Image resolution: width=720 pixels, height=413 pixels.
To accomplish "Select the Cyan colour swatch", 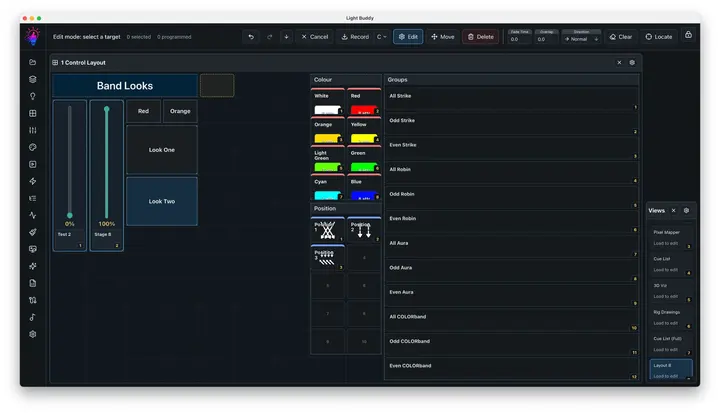I will pos(327,187).
